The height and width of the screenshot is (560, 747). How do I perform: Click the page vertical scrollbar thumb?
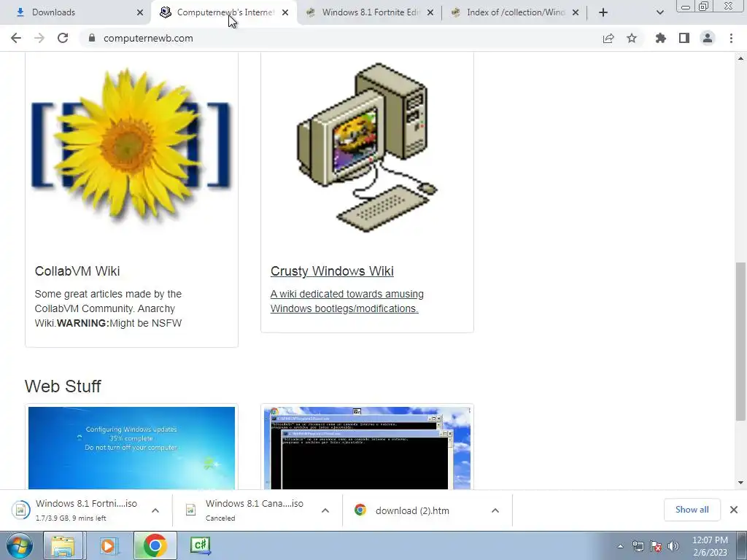[740, 341]
